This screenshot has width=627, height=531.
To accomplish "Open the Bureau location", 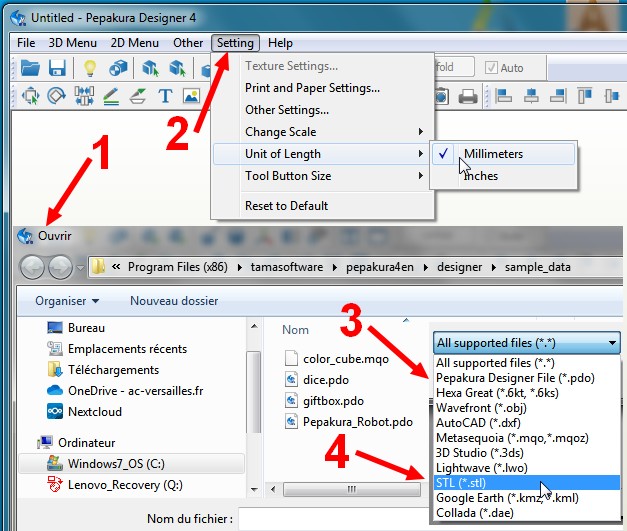I will [86, 328].
